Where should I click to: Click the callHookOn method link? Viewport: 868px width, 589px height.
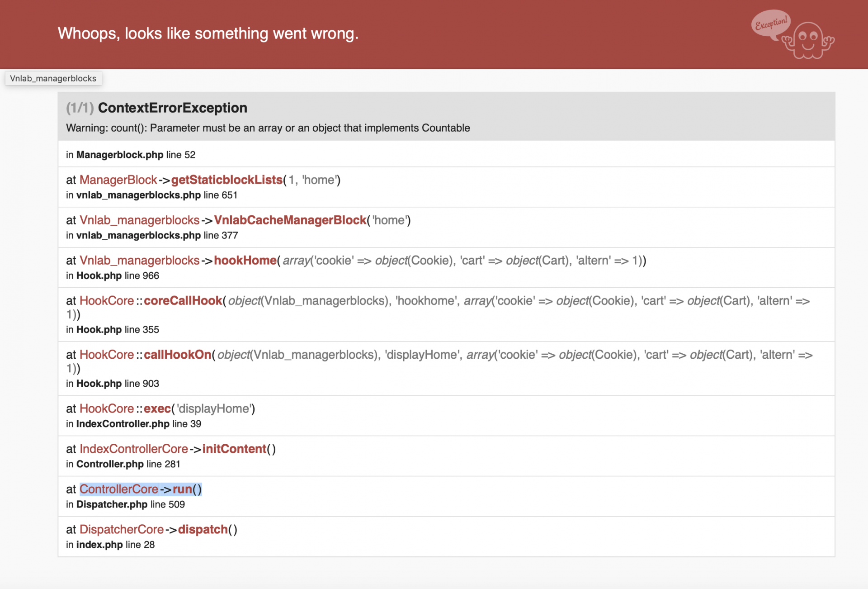(177, 355)
